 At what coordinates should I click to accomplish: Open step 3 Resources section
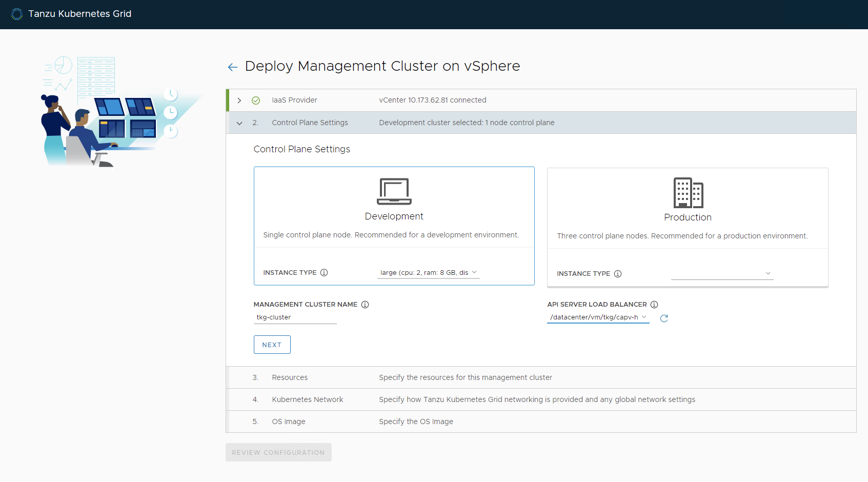pyautogui.click(x=541, y=377)
